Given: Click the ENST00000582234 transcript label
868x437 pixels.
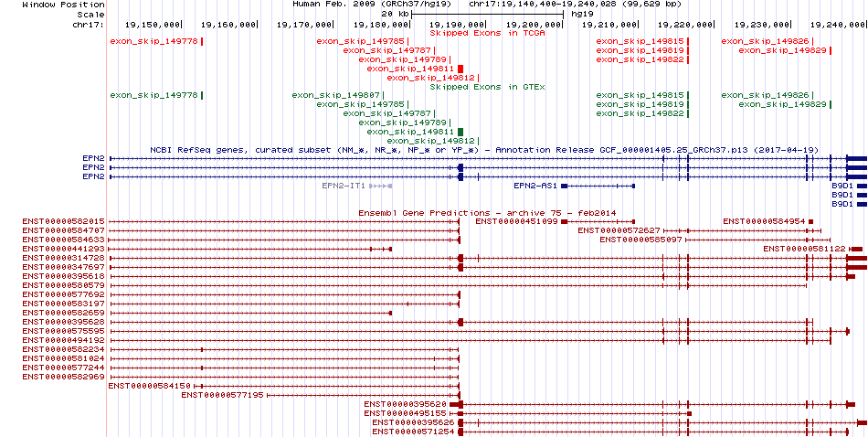Looking at the screenshot, I should tap(64, 349).
